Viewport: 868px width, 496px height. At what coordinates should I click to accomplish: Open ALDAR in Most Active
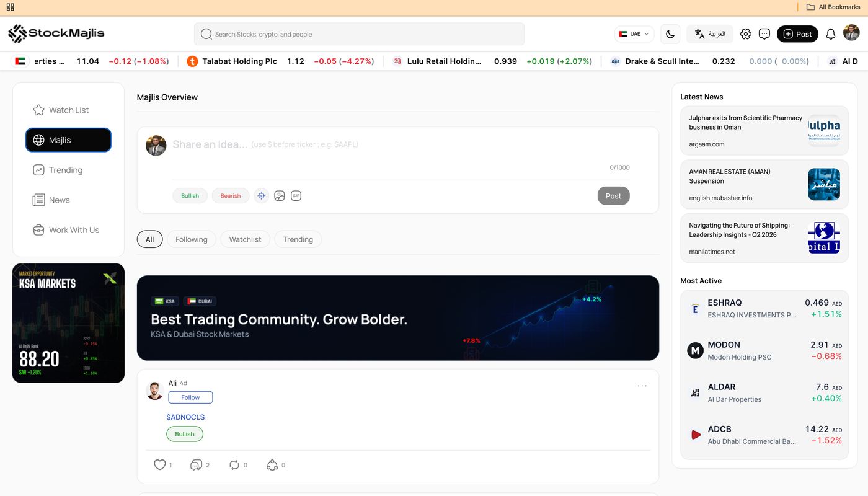tap(764, 393)
